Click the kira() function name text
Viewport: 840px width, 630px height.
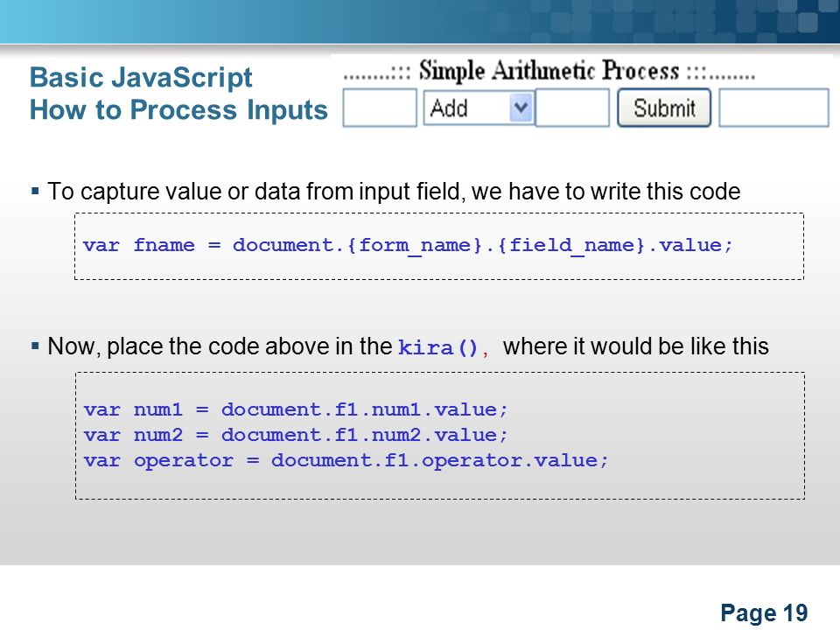click(x=437, y=347)
